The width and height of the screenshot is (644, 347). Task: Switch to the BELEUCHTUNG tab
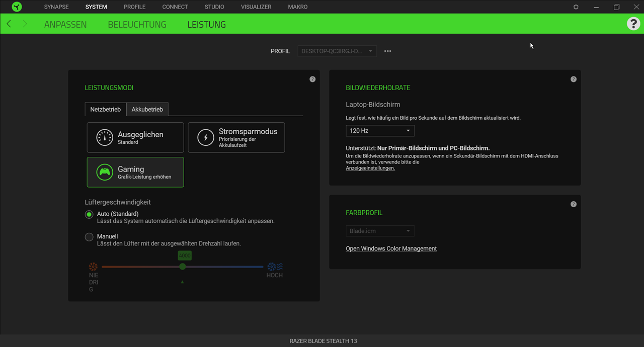click(x=137, y=24)
